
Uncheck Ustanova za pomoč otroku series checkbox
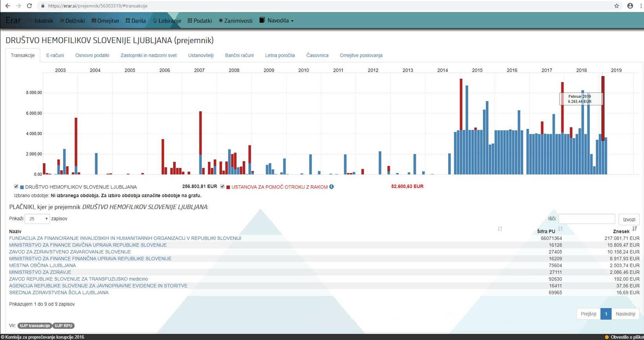tap(223, 187)
